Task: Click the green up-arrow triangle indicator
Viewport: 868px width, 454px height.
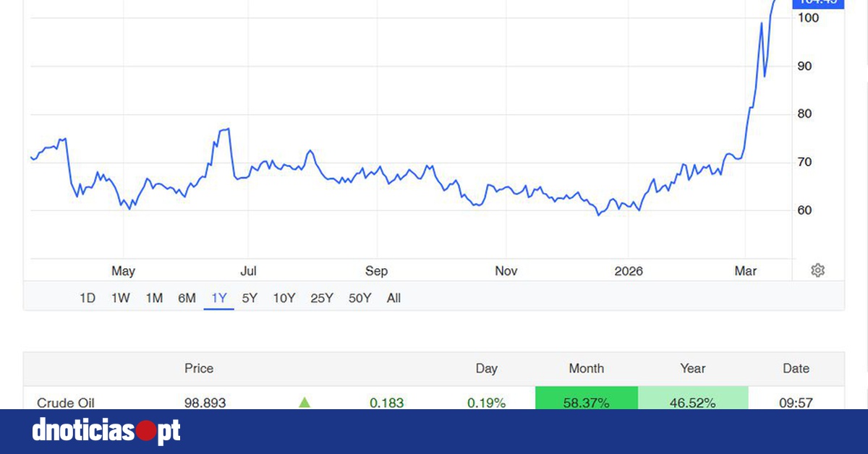Action: point(305,402)
